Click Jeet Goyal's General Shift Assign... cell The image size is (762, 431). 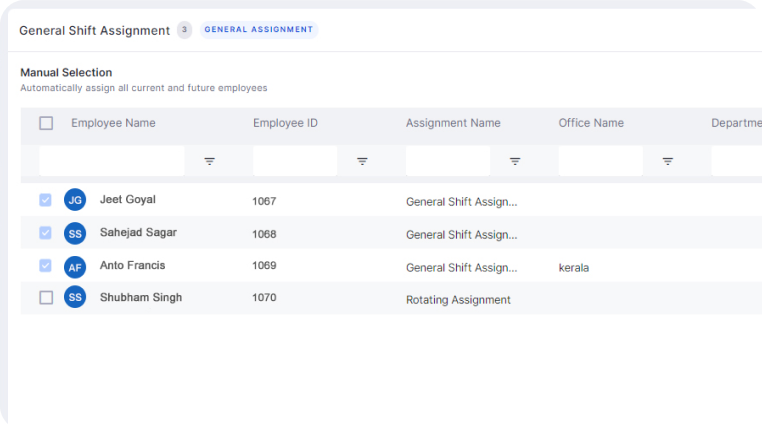coord(462,202)
